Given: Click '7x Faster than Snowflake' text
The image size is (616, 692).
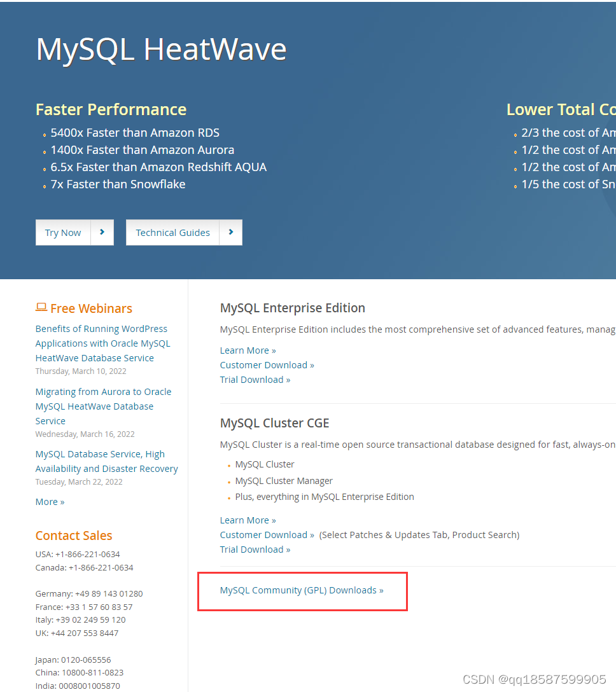Looking at the screenshot, I should [118, 184].
